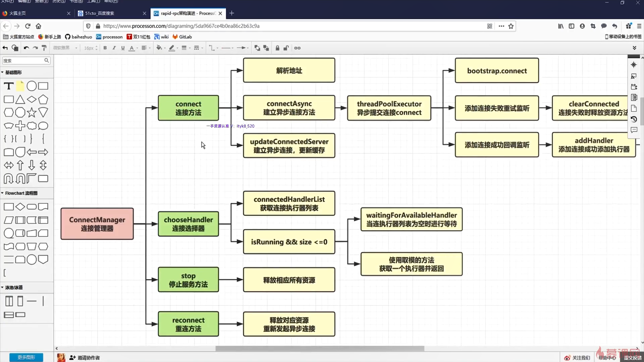Click the lock shape icon

(277, 48)
